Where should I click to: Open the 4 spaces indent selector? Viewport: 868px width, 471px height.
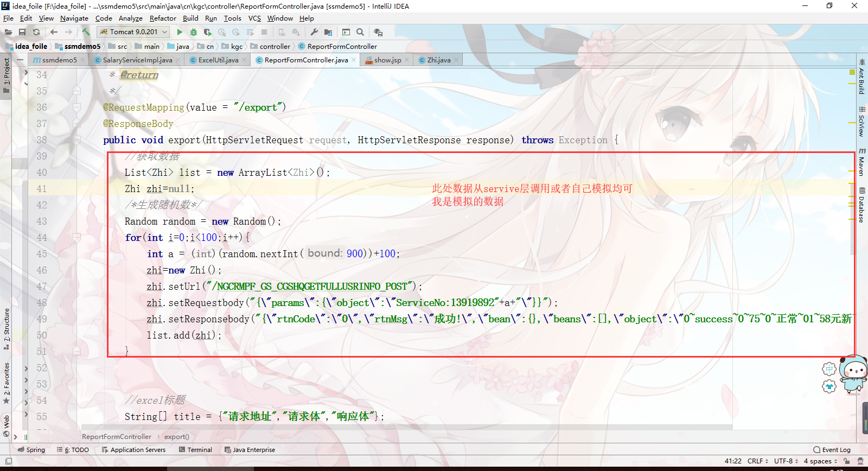click(x=820, y=461)
